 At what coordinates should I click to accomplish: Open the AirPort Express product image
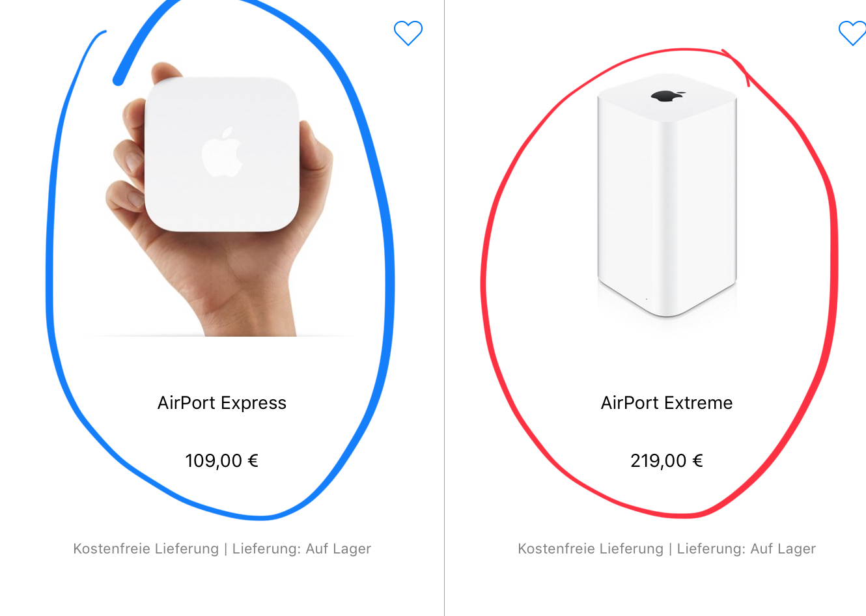[x=221, y=199]
